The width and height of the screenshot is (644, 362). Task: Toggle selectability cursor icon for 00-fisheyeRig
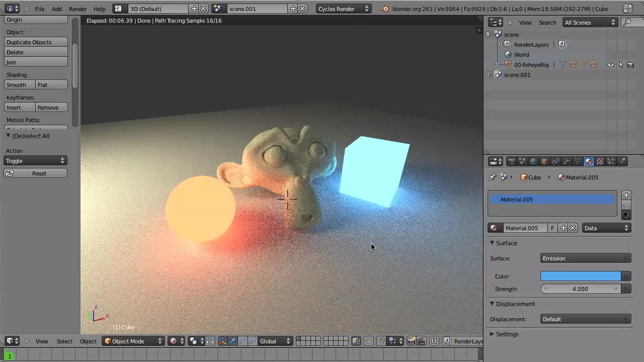[x=620, y=64]
